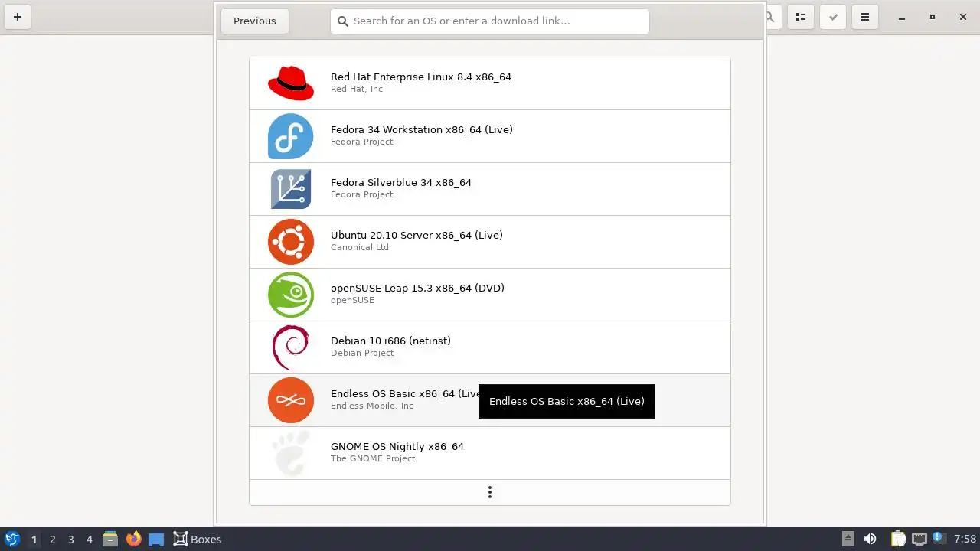Choose the openSUSE Leap 15.3 logo
The image size is (980, 551).
pyautogui.click(x=291, y=295)
